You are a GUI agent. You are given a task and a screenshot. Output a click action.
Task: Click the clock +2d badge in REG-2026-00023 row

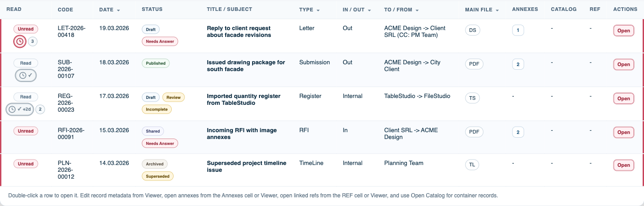pyautogui.click(x=20, y=109)
